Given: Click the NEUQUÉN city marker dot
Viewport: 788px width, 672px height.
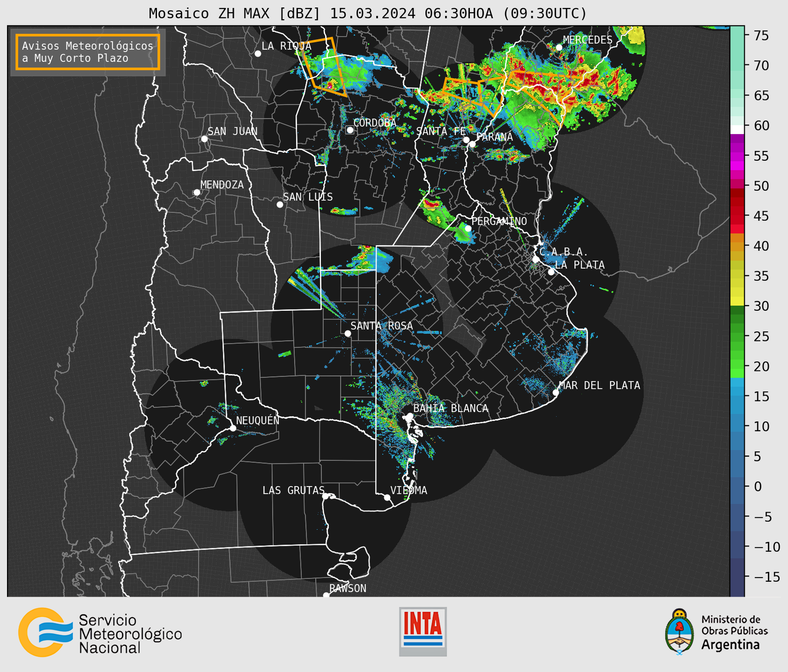Looking at the screenshot, I should pyautogui.click(x=233, y=428).
